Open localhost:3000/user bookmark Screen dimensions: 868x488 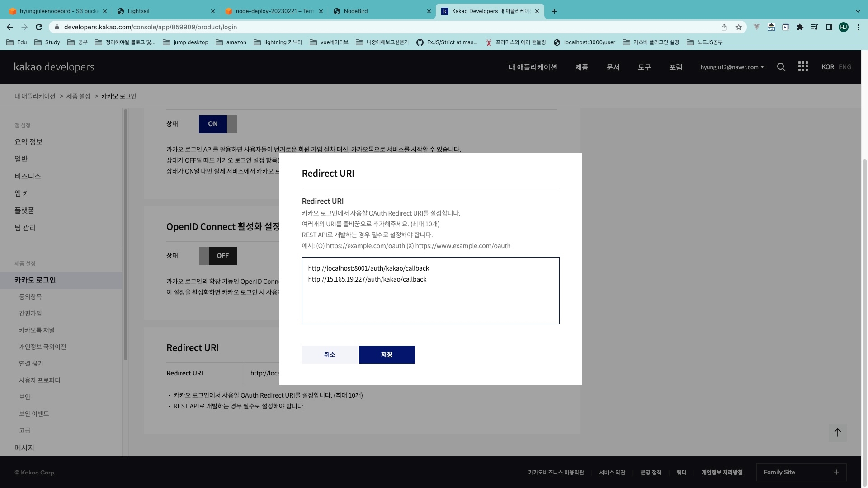[584, 42]
